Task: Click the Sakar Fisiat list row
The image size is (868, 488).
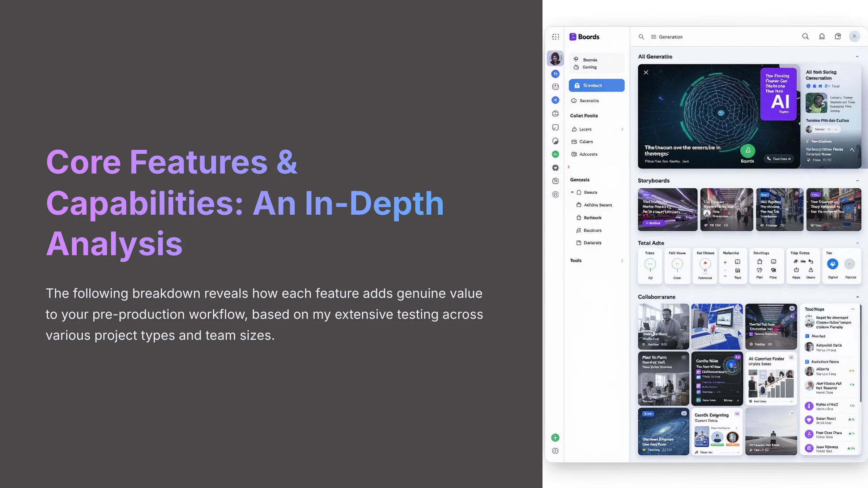Action: pos(830,420)
